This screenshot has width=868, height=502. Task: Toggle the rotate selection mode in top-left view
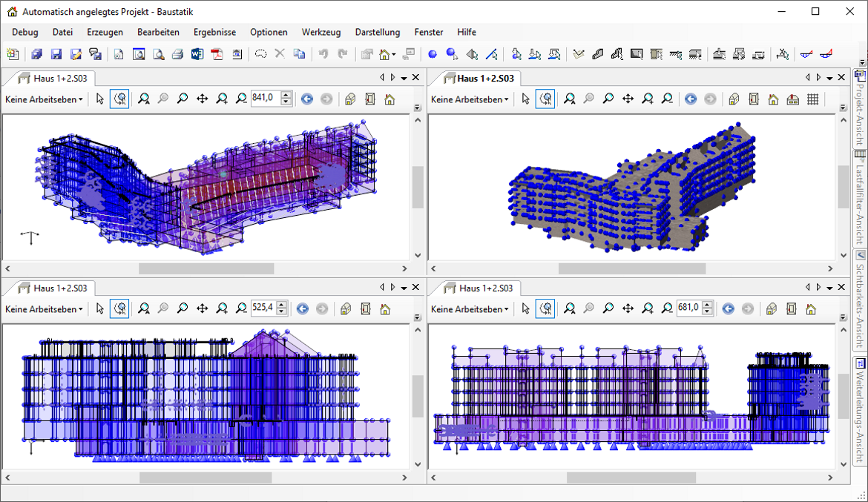tap(119, 99)
